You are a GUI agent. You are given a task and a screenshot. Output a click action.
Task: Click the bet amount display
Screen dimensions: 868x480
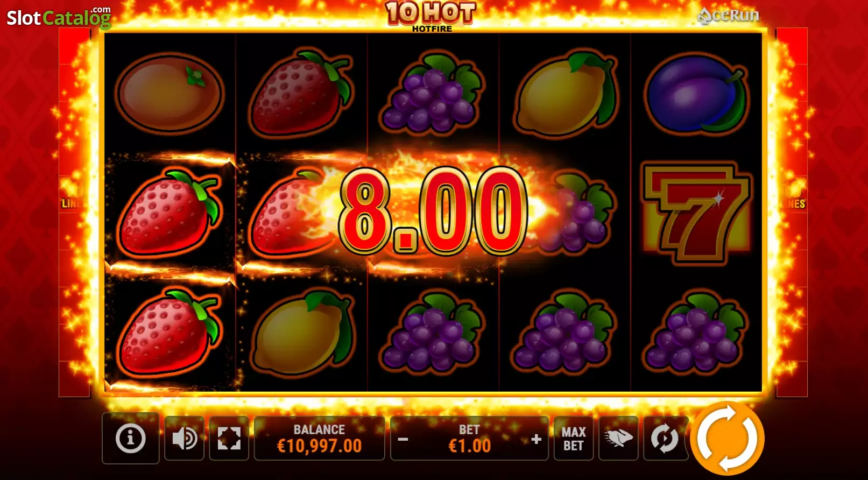[469, 439]
